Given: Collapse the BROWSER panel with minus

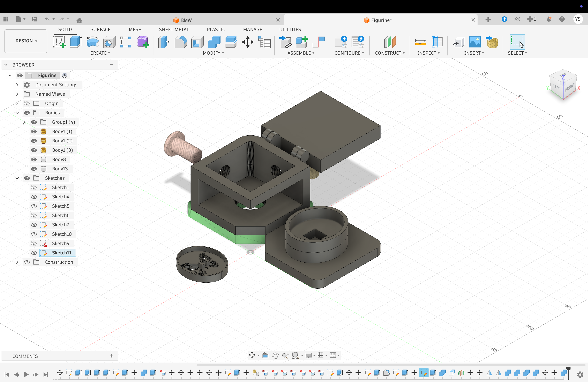Looking at the screenshot, I should pos(112,65).
